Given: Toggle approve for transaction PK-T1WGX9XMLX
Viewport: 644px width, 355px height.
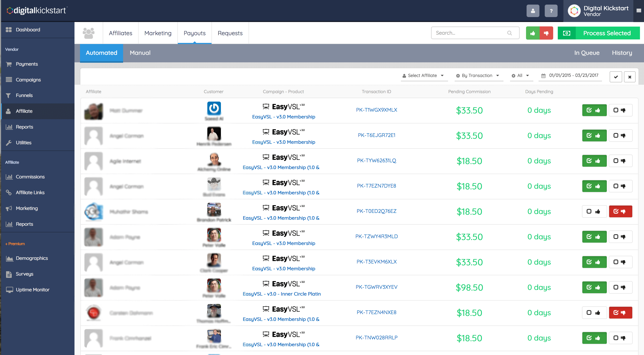Looking at the screenshot, I should tap(594, 110).
